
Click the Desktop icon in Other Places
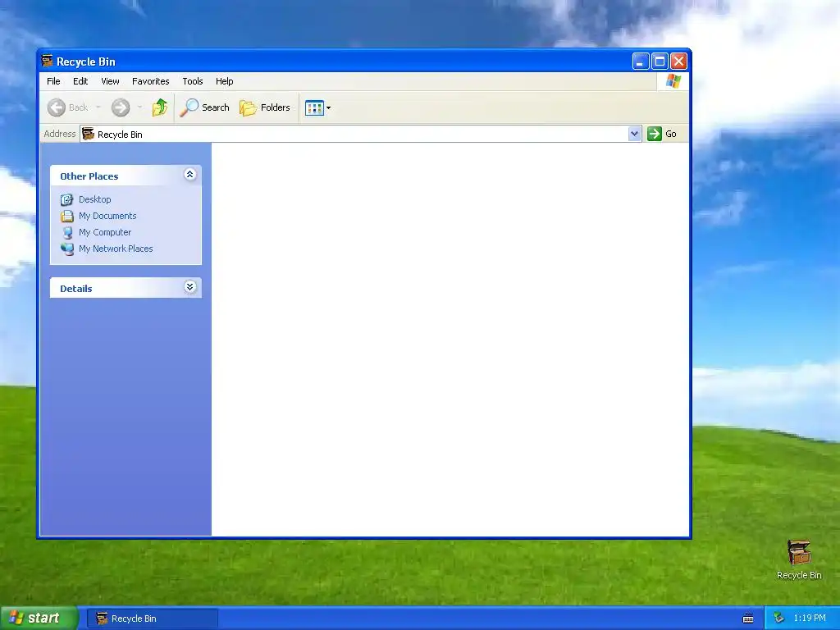67,200
